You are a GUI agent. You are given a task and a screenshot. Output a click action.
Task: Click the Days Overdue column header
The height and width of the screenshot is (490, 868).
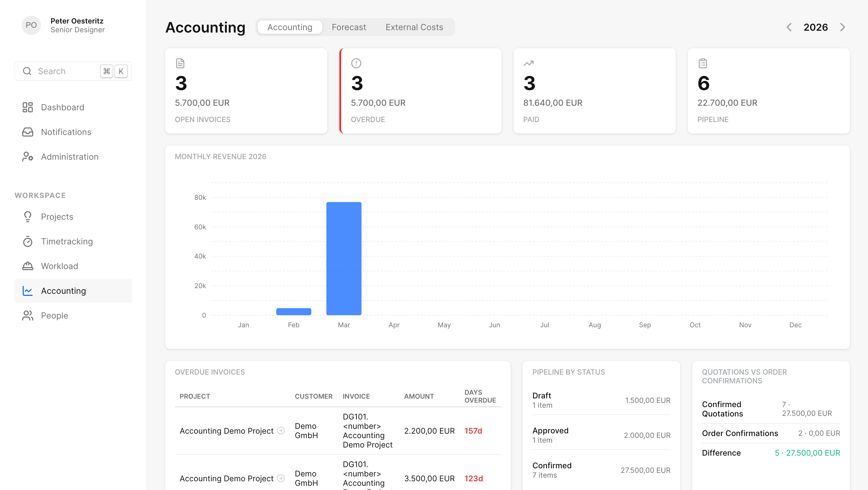[x=480, y=396]
